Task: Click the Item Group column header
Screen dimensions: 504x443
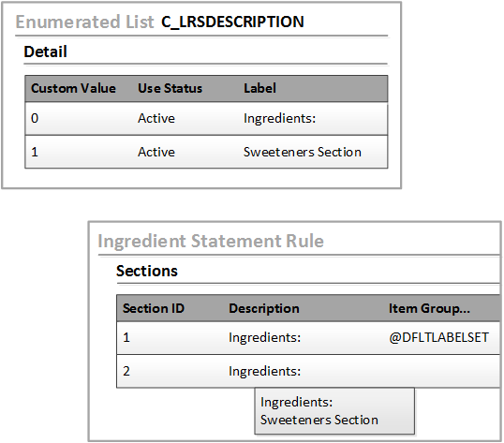Action: coord(429,308)
